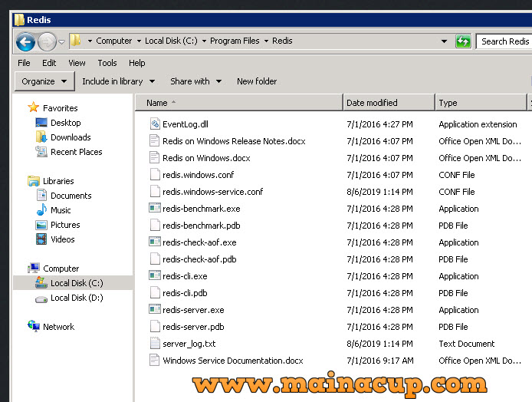Open the File menu
The image size is (532, 402).
(24, 63)
